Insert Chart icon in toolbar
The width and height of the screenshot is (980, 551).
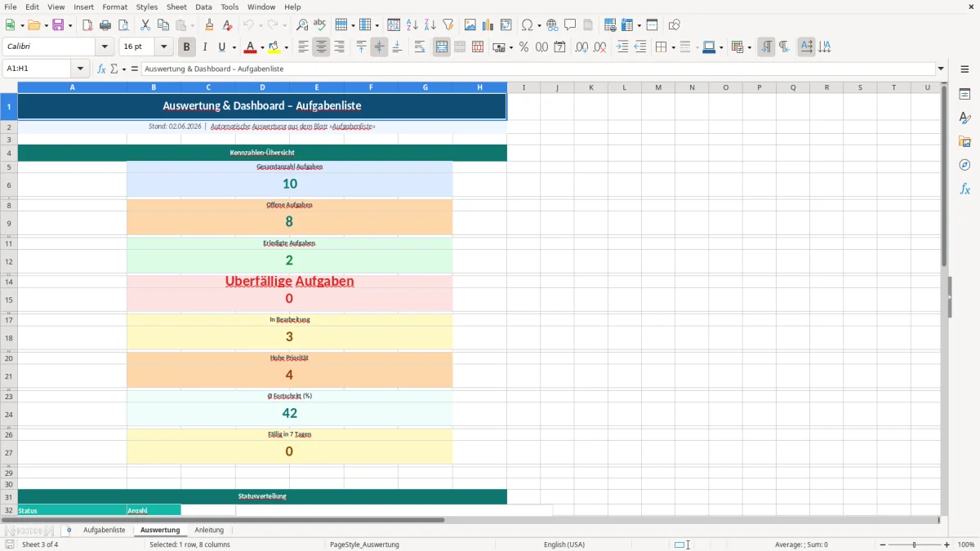[x=488, y=25]
